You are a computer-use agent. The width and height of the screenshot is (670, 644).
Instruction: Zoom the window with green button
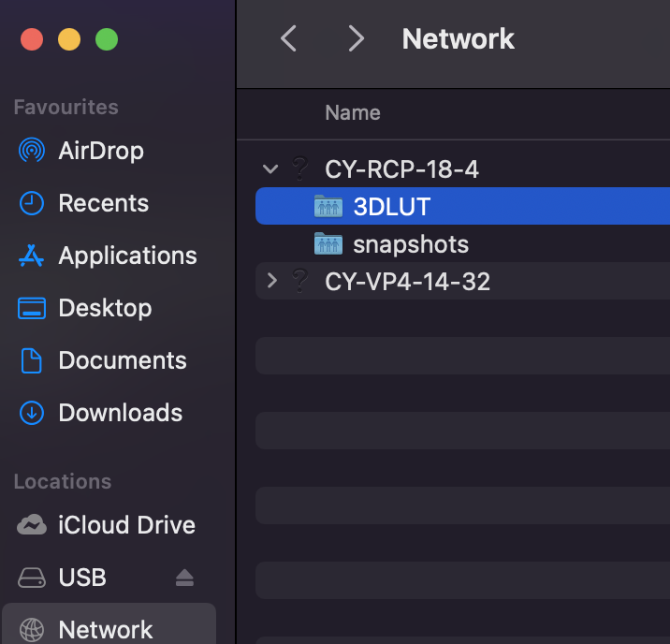tap(107, 39)
